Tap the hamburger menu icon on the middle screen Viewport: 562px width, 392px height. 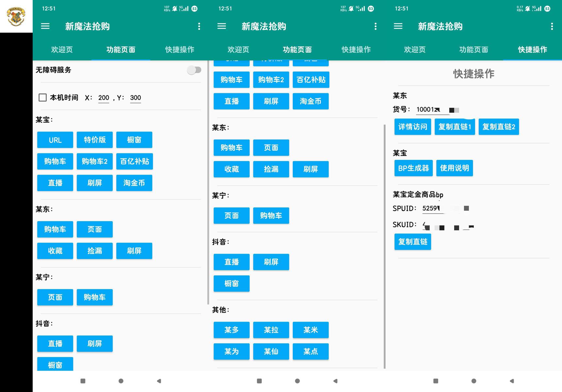click(x=222, y=26)
